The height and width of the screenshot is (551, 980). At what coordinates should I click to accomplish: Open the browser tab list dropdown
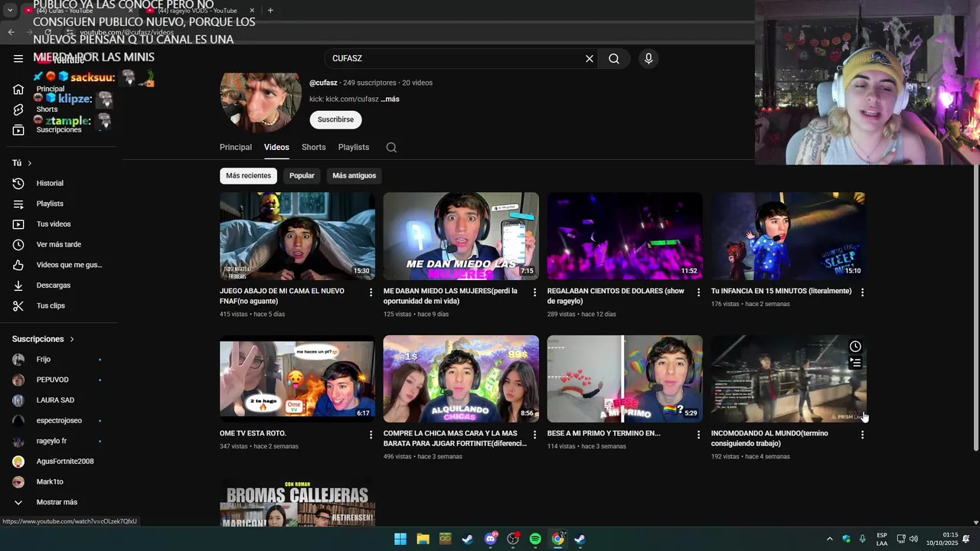10,11
